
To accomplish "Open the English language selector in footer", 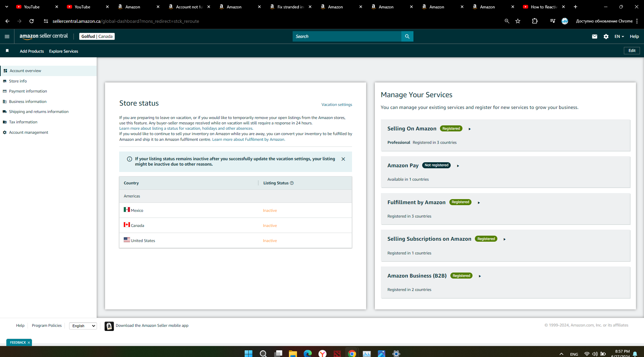I will click(83, 326).
